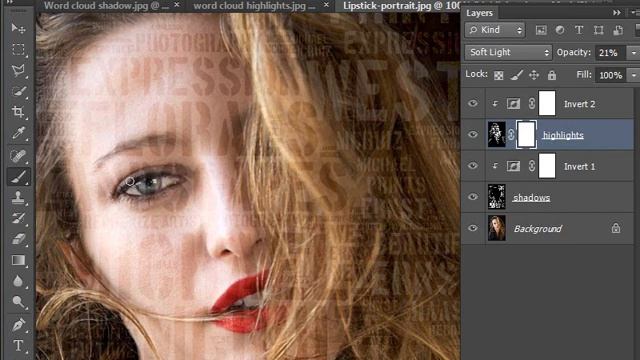Select the Eraser tool

pos(18,239)
